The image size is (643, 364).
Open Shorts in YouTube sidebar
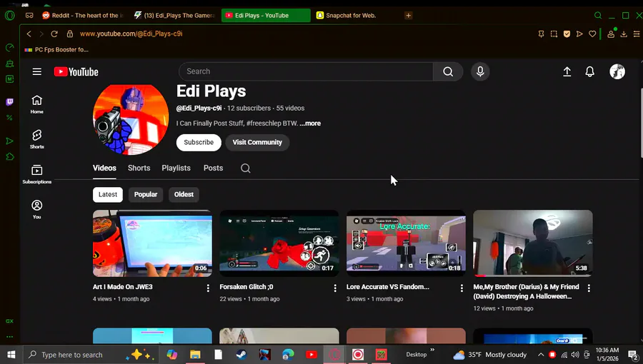[37, 139]
